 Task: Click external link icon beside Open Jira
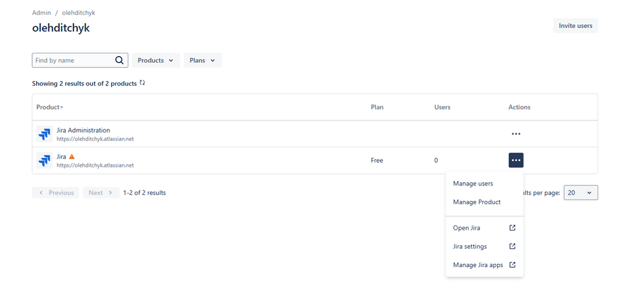[512, 228]
